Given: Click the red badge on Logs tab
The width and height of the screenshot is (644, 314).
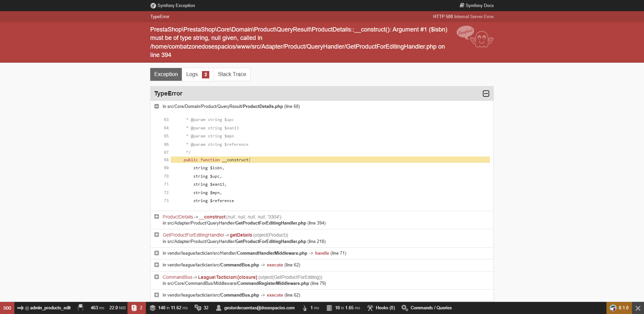Looking at the screenshot, I should [x=206, y=74].
